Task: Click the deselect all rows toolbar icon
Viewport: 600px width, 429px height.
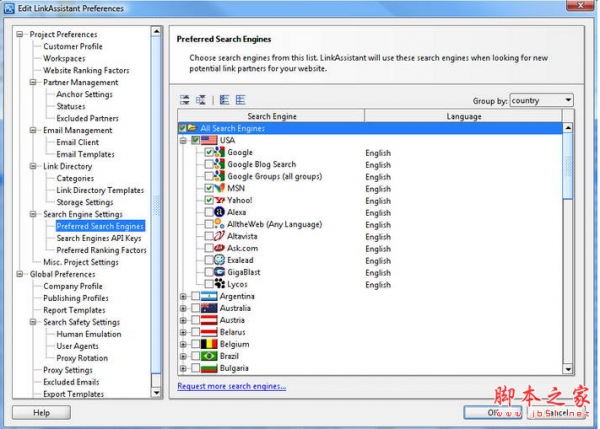Action: (x=240, y=100)
